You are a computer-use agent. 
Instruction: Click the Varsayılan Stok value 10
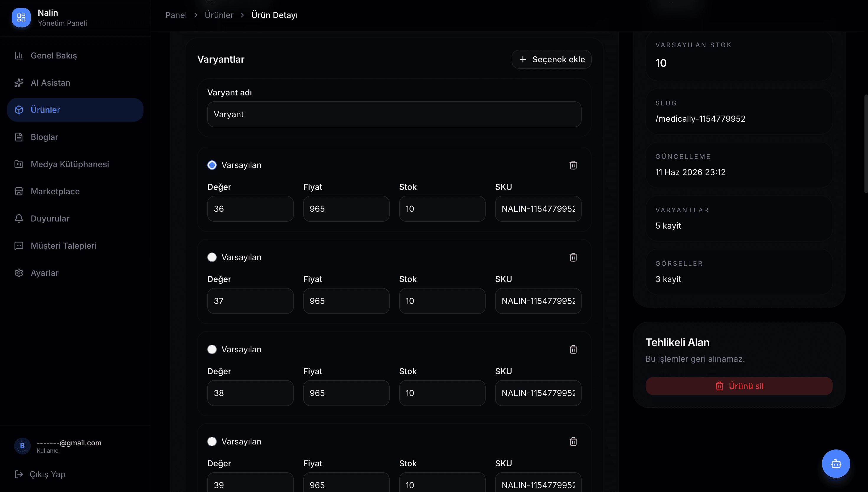point(661,63)
